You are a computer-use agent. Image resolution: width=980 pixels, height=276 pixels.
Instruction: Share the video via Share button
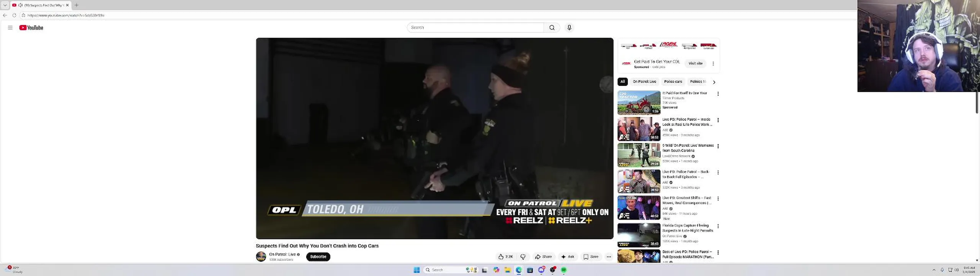pos(543,257)
